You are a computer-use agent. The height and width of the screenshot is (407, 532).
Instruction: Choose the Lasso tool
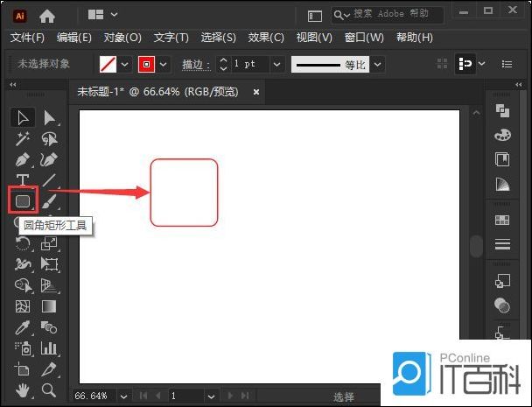click(50, 139)
